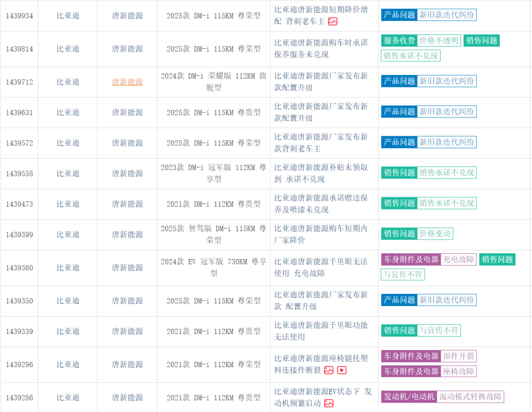Open complaint '比亚迪唐新能源EV状态下 发动机频繁启动'
Screen dimensions: 532x412
pos(323,398)
